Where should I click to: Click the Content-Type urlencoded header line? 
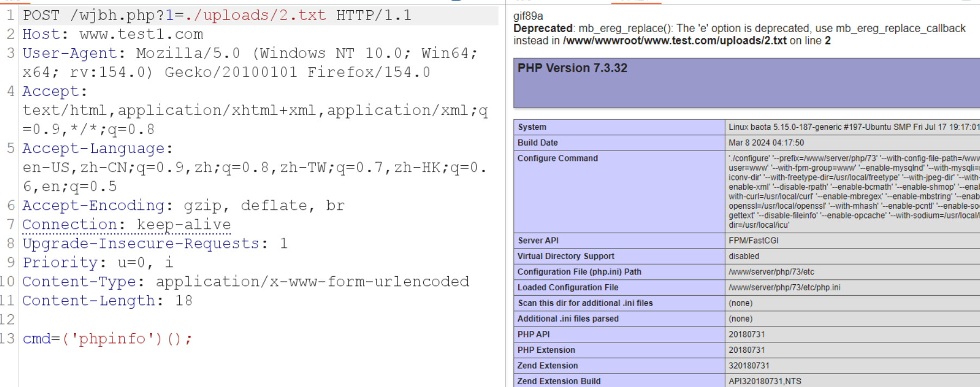[x=246, y=282]
